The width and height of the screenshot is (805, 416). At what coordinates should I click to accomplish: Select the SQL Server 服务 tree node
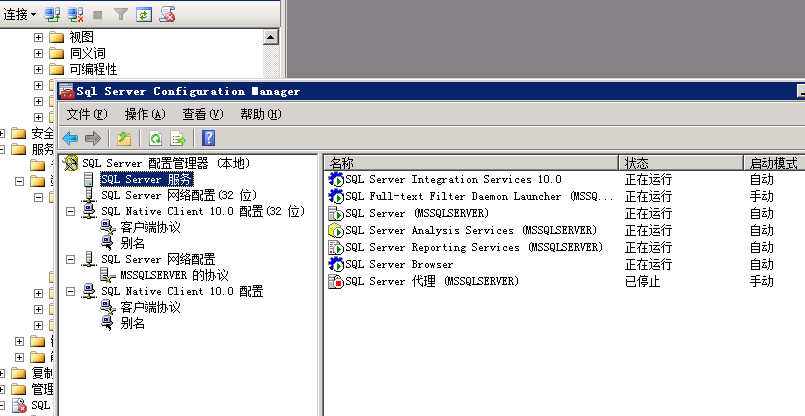pos(146,179)
